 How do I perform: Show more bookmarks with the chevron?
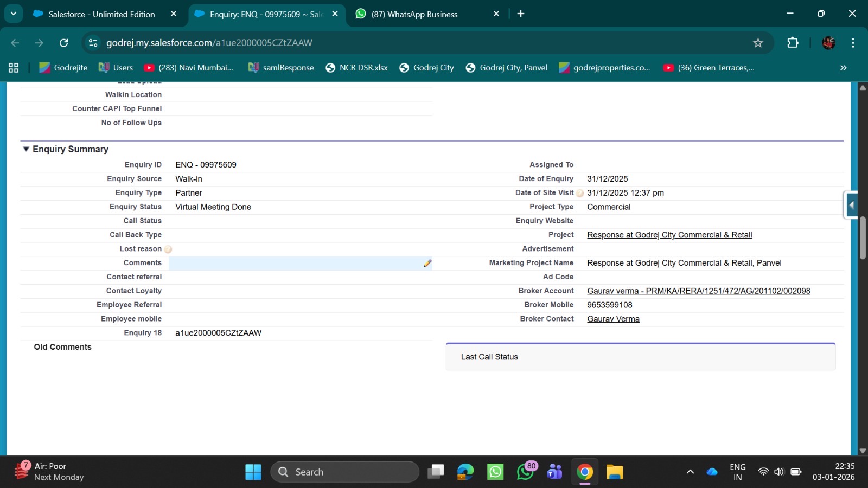click(x=843, y=68)
